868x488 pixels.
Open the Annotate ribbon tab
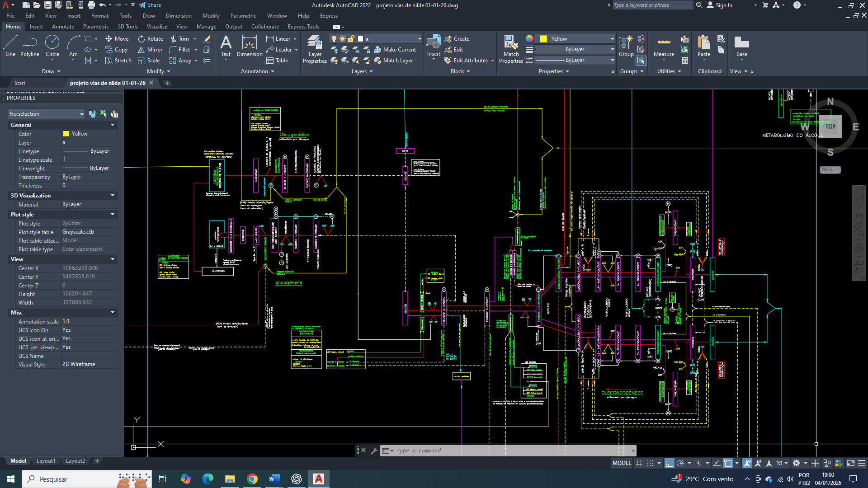pos(63,27)
